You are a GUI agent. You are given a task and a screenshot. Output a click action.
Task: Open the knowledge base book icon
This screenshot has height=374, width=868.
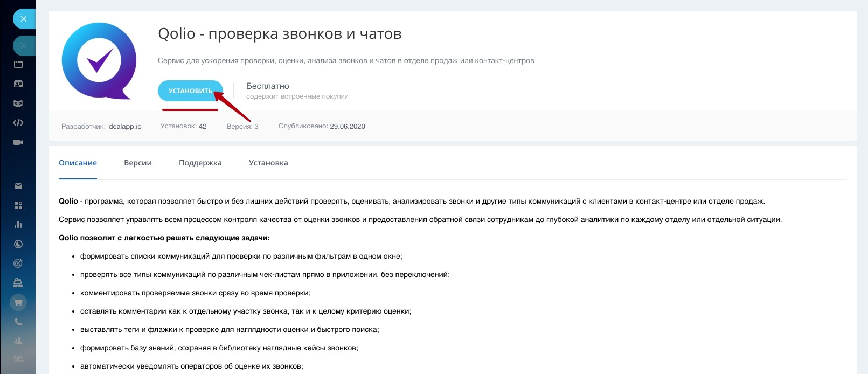click(x=18, y=103)
